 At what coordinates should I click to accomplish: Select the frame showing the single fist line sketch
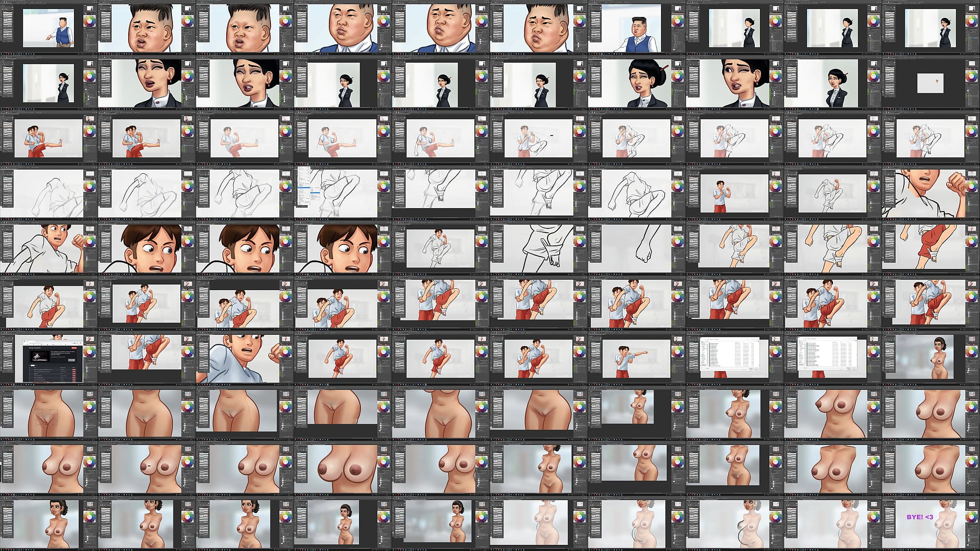click(x=637, y=248)
